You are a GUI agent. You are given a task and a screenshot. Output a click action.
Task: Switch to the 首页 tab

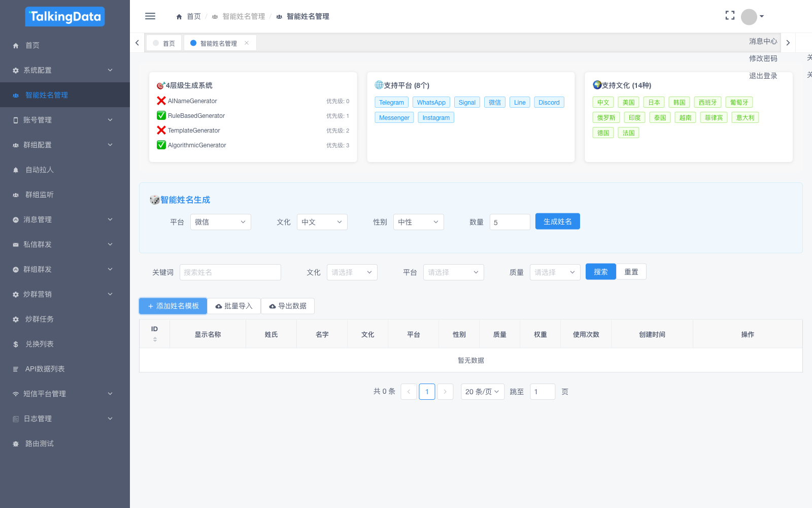[164, 43]
